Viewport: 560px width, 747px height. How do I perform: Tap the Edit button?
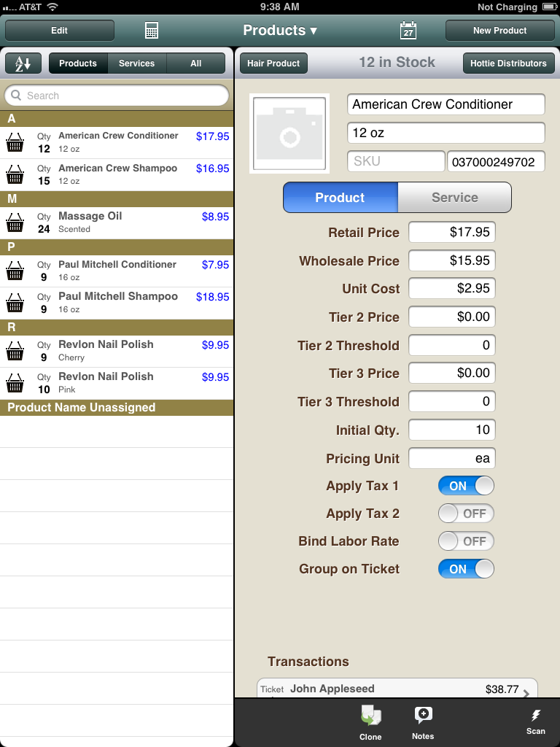(x=60, y=31)
